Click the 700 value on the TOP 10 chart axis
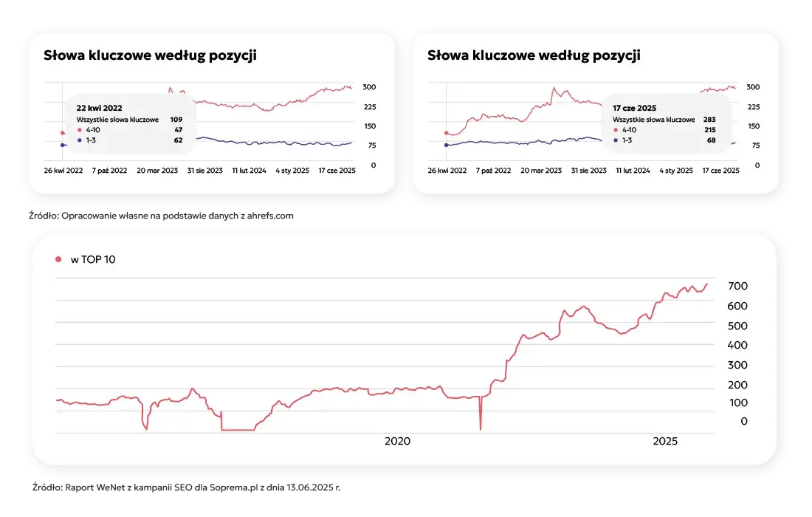 coord(738,286)
